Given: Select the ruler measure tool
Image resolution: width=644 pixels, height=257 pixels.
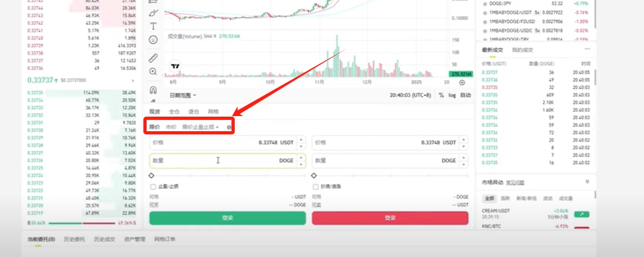Looking at the screenshot, I should [153, 58].
